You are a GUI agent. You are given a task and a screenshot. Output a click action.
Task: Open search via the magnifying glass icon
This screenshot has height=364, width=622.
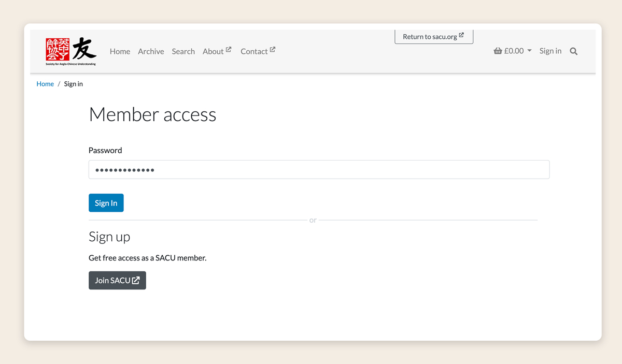tap(573, 51)
